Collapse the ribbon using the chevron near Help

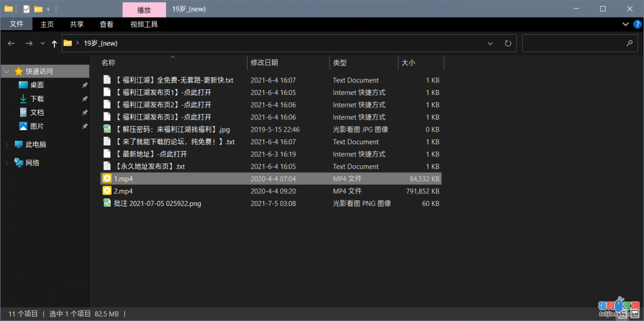tap(625, 24)
